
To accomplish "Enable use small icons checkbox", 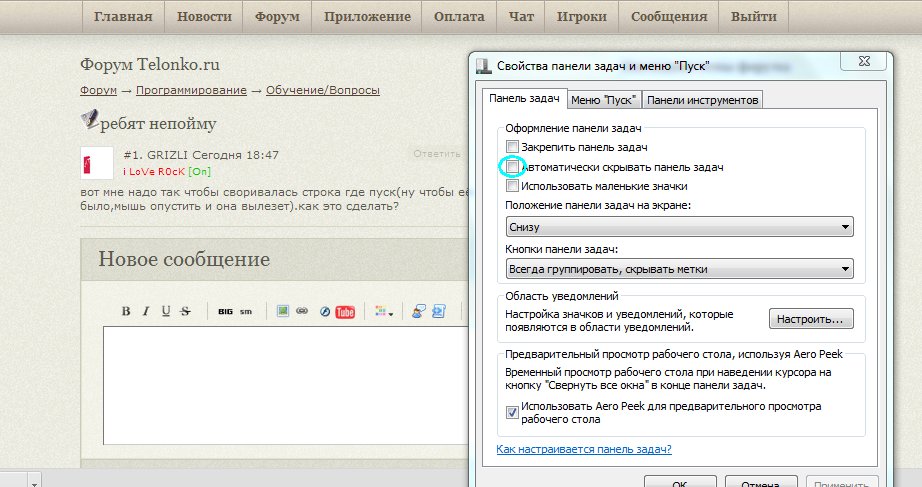I will pos(512,186).
